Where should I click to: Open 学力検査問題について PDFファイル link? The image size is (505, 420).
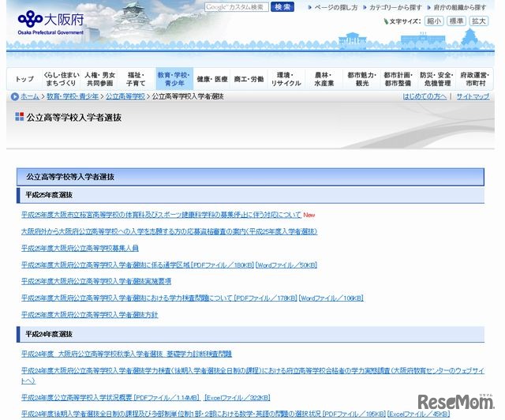coord(159,298)
